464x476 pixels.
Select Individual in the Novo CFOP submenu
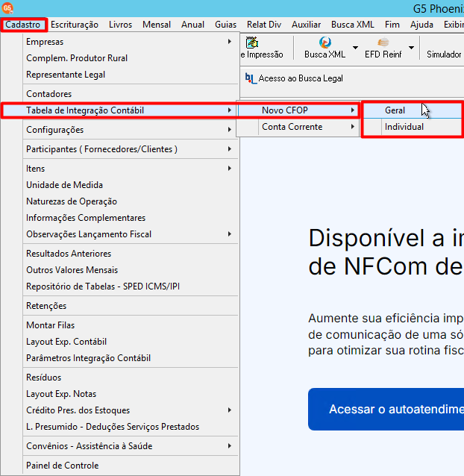click(412, 127)
